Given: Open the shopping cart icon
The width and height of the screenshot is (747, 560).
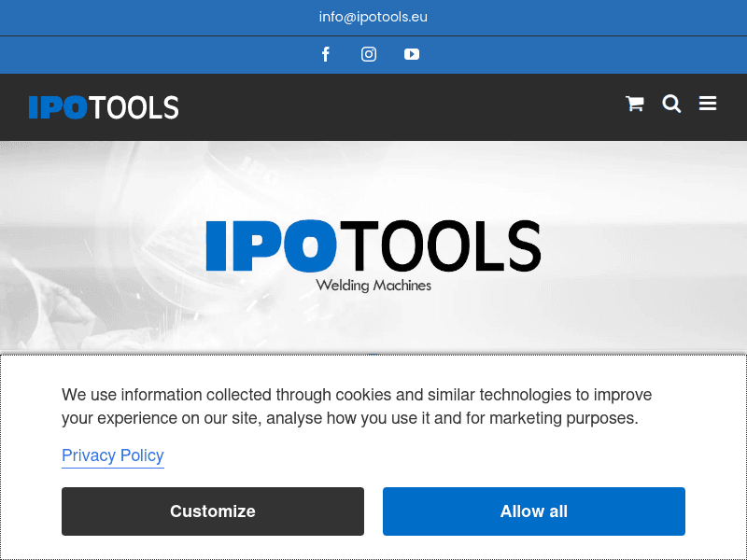Looking at the screenshot, I should (635, 104).
